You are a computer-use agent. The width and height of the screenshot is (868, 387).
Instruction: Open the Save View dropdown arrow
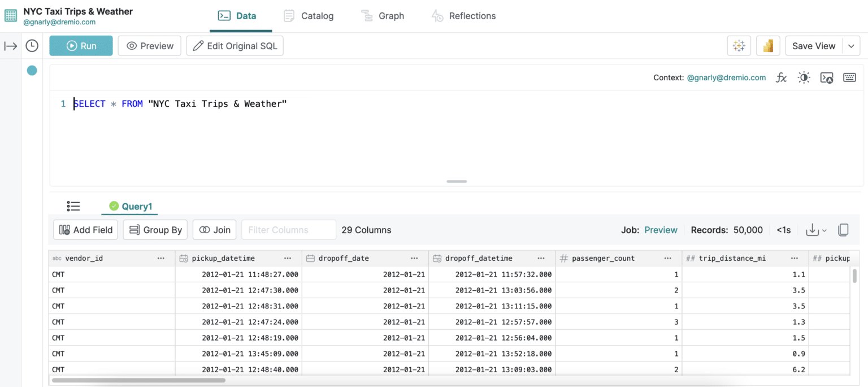(851, 45)
